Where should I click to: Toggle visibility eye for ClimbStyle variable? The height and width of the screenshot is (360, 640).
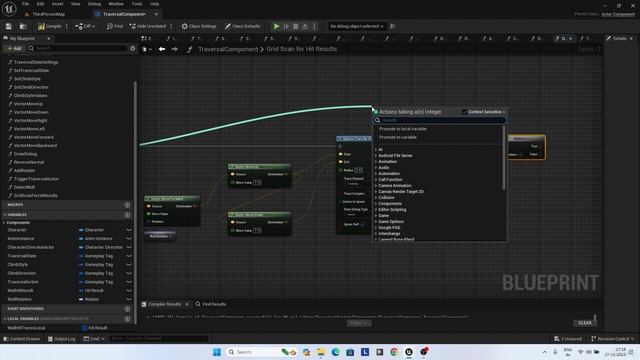point(129,264)
